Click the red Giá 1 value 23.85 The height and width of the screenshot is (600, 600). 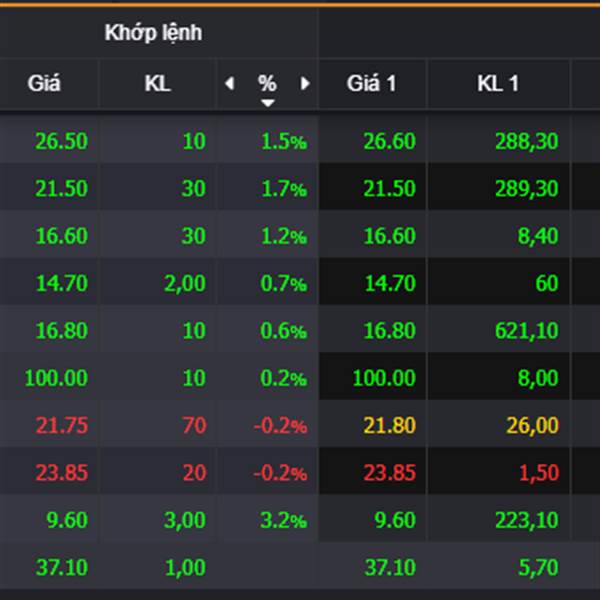tap(390, 472)
